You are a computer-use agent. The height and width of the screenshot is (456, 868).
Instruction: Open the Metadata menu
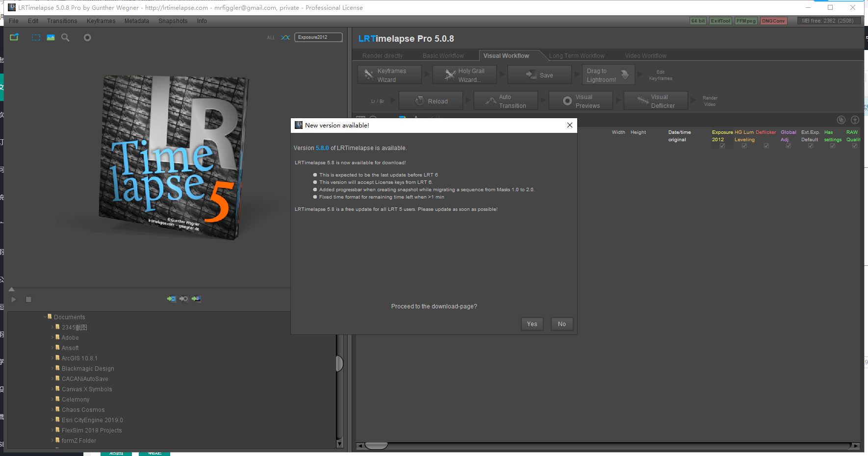137,21
